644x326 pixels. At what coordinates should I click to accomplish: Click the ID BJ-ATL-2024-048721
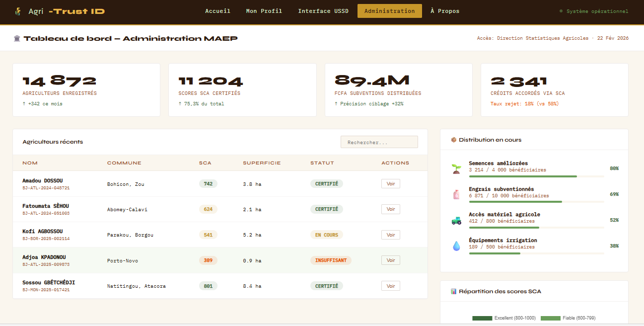tap(46, 188)
